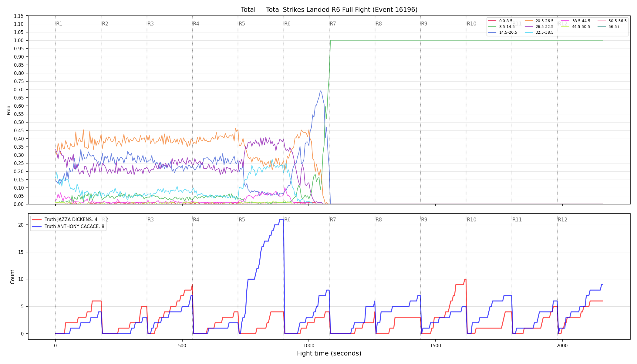Click the 500 tick on the fight time axis

182,345
